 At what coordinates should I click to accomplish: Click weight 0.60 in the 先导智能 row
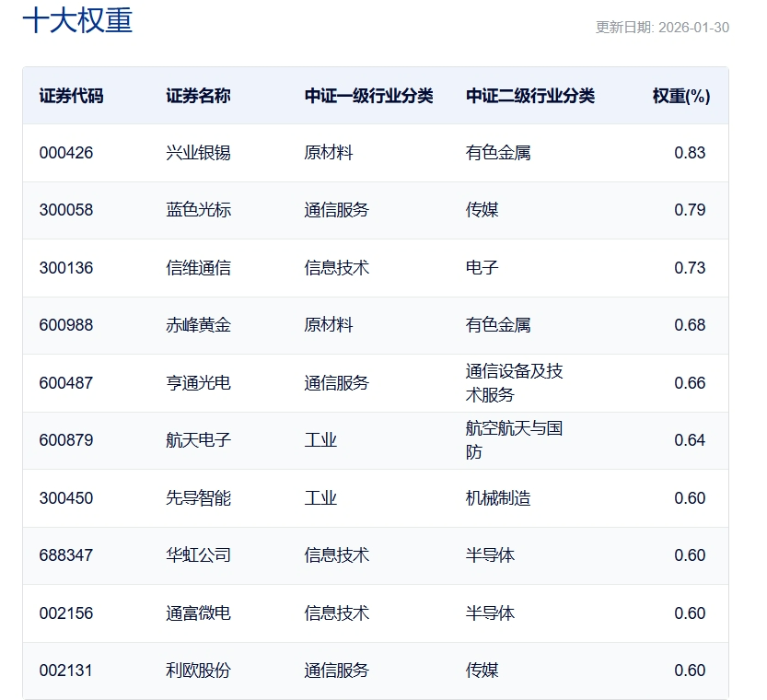[690, 498]
